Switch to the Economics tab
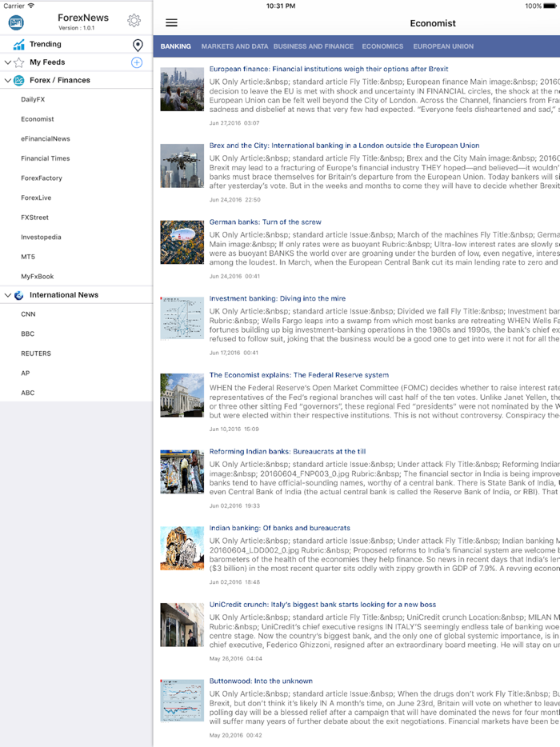This screenshot has height=747, width=560. tap(382, 46)
